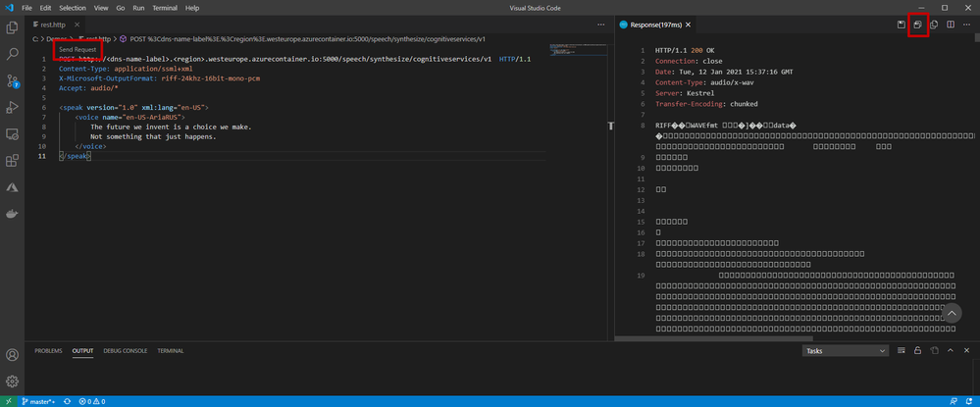The image size is (980, 407).
Task: Close the rest.http tab
Action: click(77, 25)
